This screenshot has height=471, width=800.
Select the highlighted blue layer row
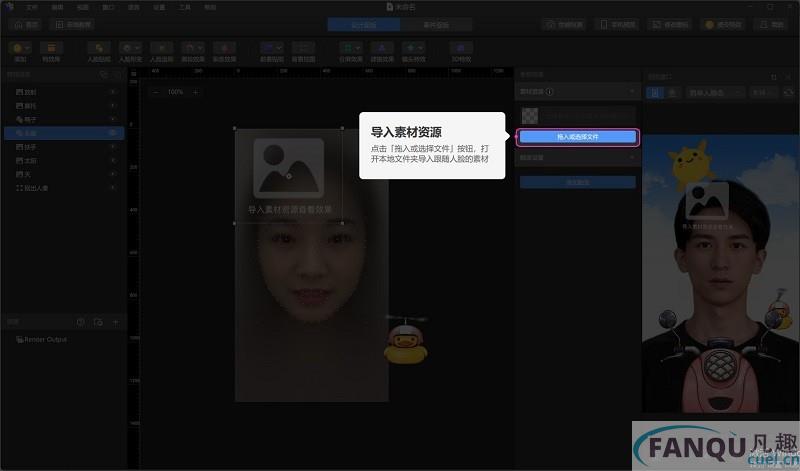coord(64,133)
